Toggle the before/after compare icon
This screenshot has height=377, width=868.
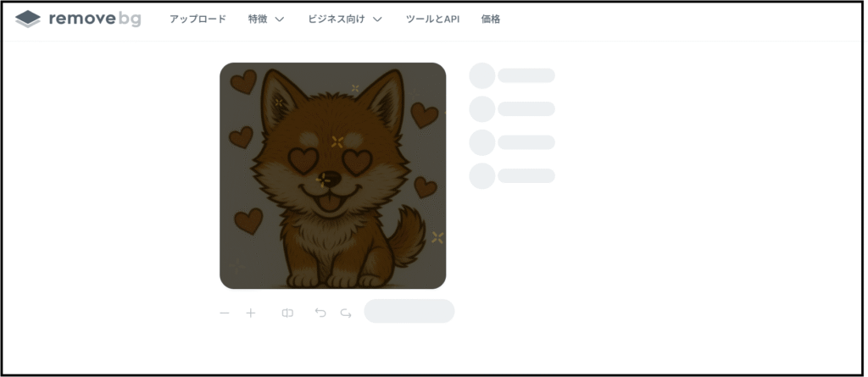[x=287, y=313]
